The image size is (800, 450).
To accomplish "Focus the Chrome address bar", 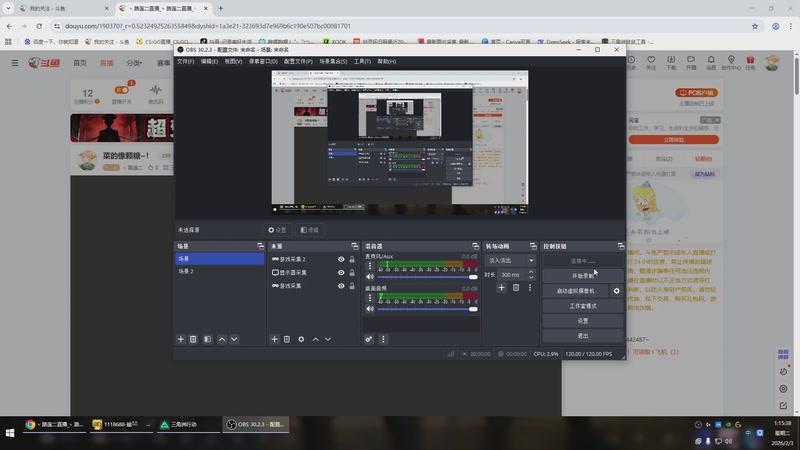I will (398, 26).
